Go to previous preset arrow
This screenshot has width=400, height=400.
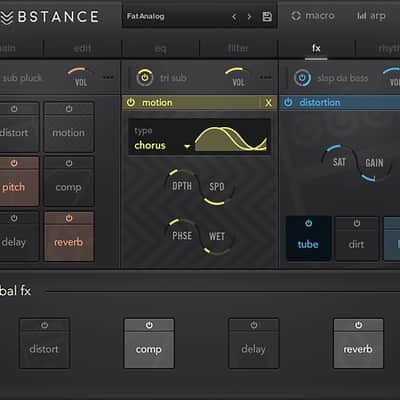pyautogui.click(x=234, y=17)
